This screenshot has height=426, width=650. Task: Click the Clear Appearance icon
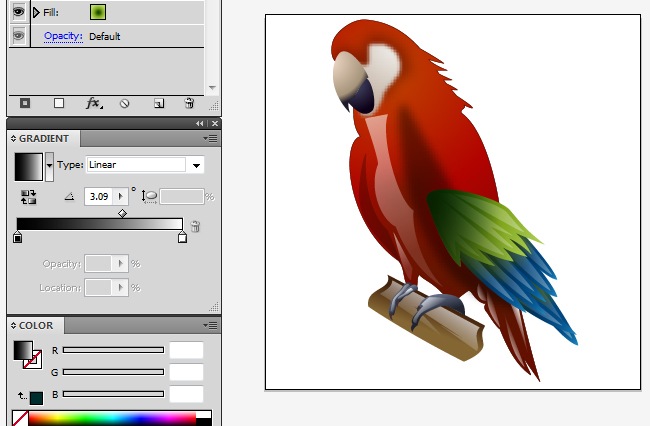tap(125, 103)
